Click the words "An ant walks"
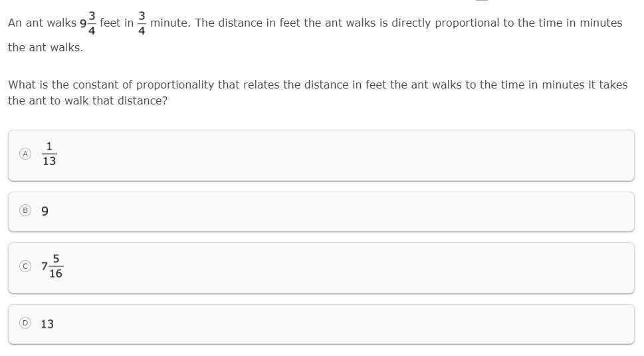Viewport: 644px width, 356px height. tap(42, 23)
